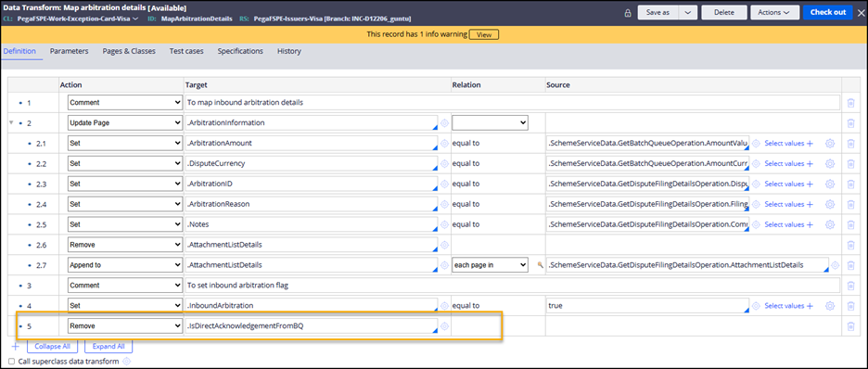Delete row 2.7 Append to with trash icon
Screen dimensions: 868x369
pos(850,265)
